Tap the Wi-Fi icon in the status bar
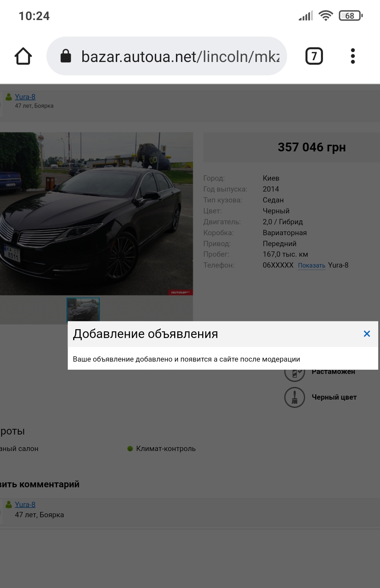Viewport: 380px width, 588px height. click(x=325, y=16)
